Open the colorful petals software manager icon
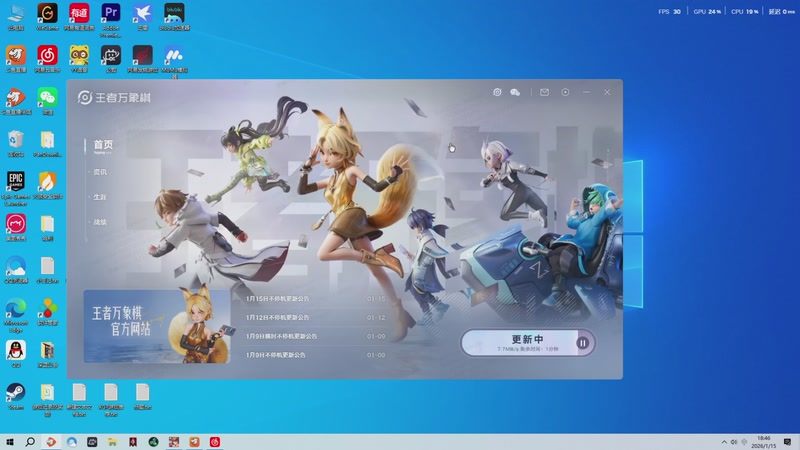 (x=47, y=312)
